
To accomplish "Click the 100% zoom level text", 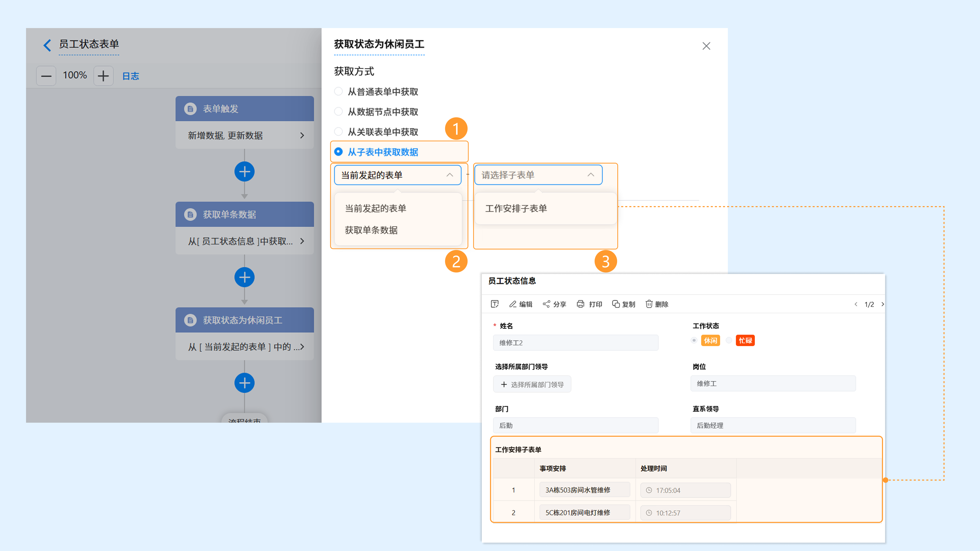I will tap(75, 75).
